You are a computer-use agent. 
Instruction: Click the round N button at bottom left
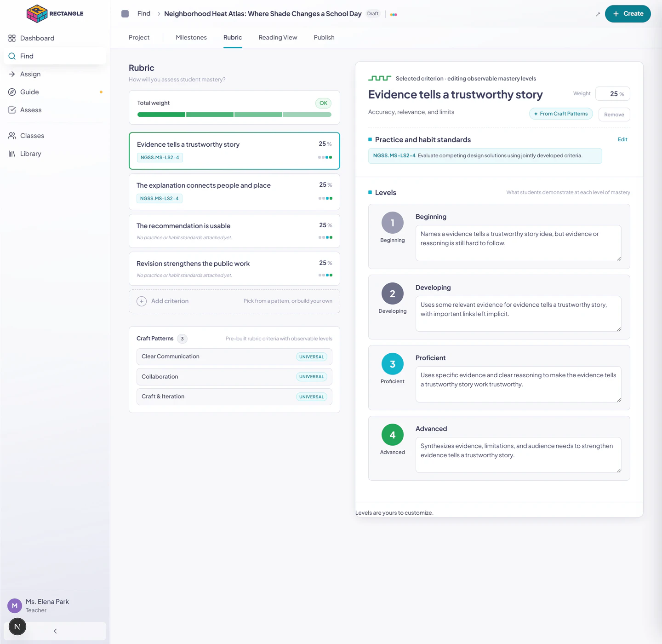pyautogui.click(x=17, y=627)
